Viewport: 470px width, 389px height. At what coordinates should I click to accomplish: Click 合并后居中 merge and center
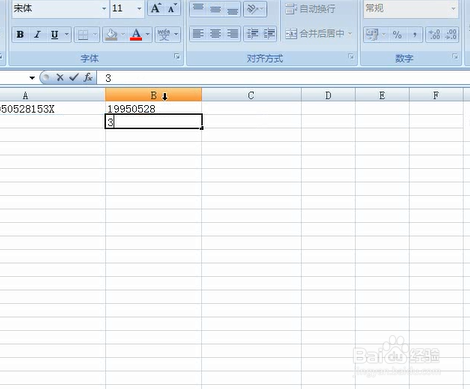click(315, 33)
